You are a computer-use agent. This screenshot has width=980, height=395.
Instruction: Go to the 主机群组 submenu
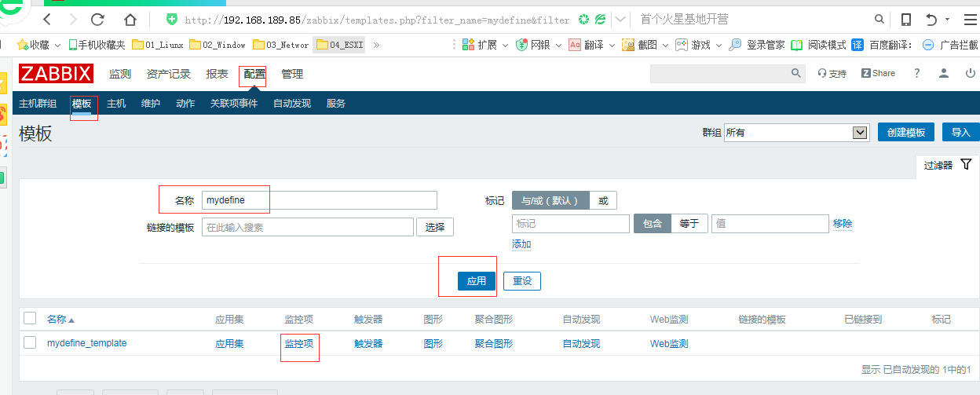pyautogui.click(x=38, y=104)
